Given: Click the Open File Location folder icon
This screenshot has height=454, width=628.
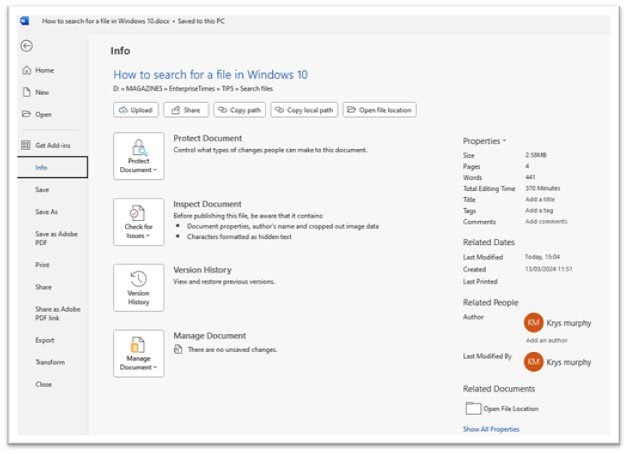Looking at the screenshot, I should [x=473, y=408].
